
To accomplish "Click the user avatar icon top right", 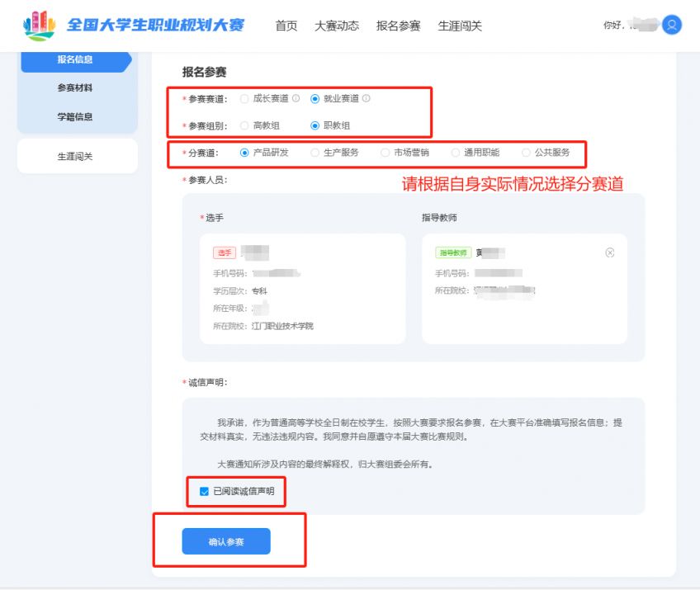I will 670,25.
